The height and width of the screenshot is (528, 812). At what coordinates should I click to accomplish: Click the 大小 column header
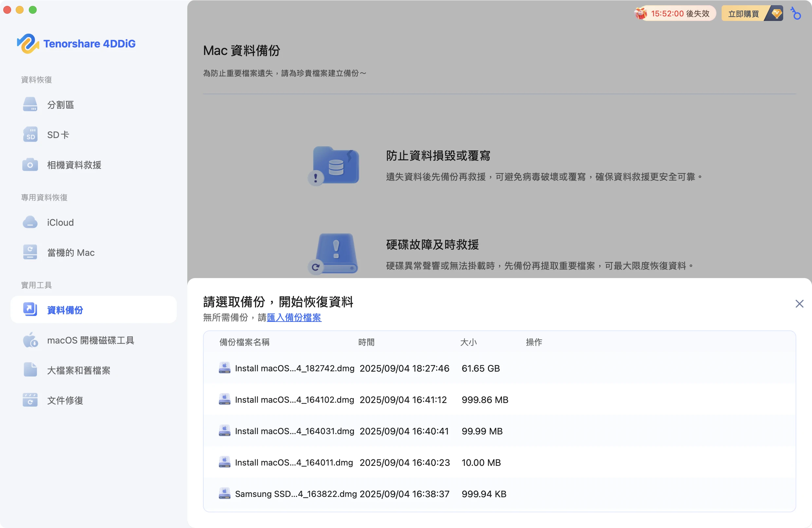click(x=469, y=342)
